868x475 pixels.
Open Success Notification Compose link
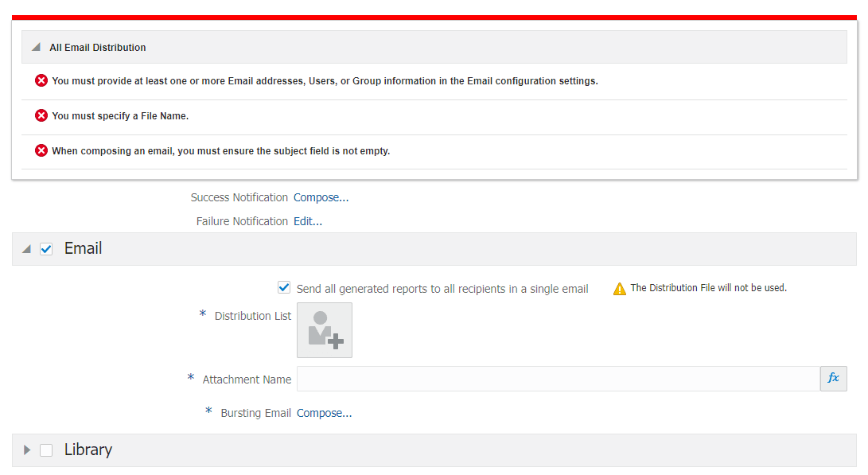click(x=321, y=197)
